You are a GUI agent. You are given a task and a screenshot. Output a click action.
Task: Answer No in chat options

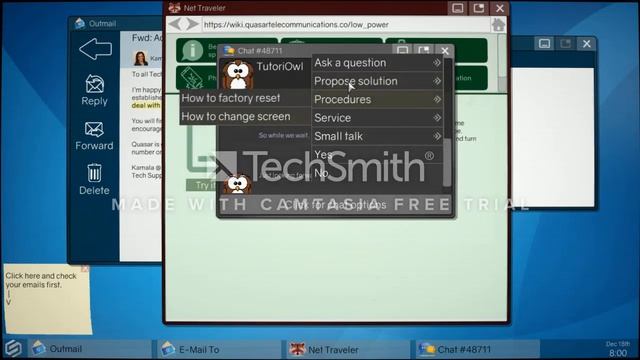coord(377,173)
